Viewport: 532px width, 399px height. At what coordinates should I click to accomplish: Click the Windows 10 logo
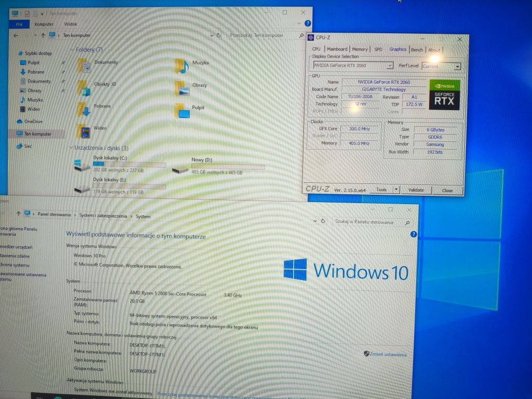tap(345, 271)
